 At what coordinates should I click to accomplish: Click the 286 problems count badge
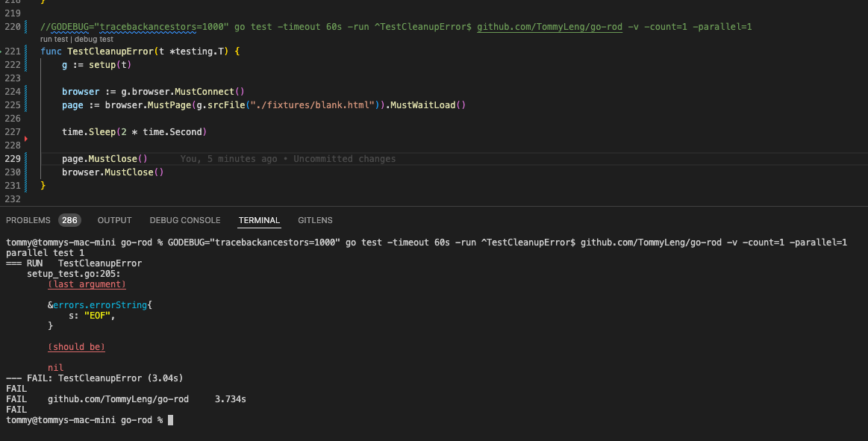(69, 220)
